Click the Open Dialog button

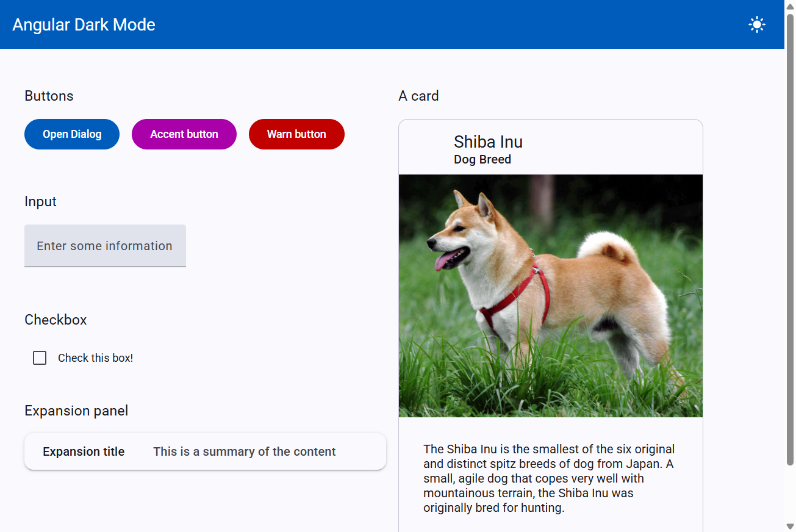pos(72,134)
